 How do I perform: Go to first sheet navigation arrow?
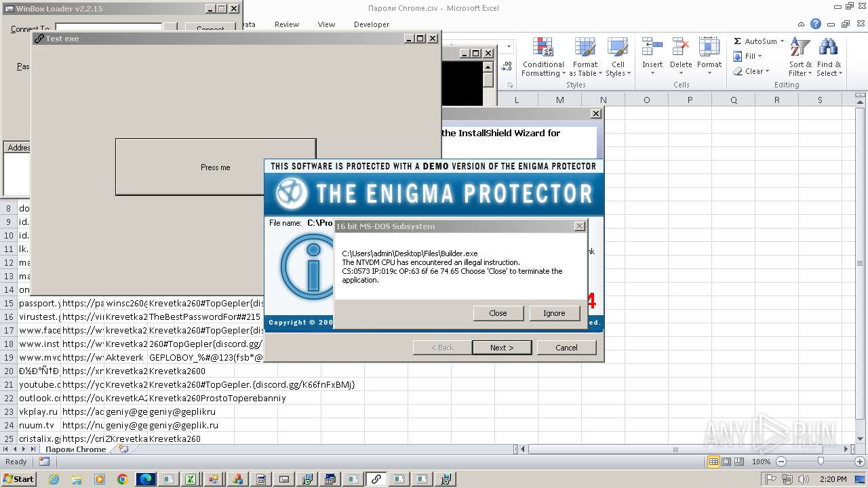(x=6, y=449)
